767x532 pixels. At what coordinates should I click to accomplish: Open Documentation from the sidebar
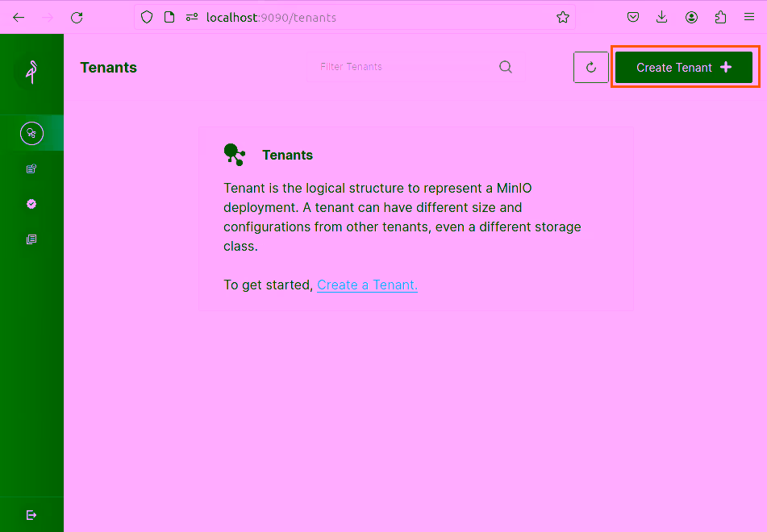pos(31,239)
